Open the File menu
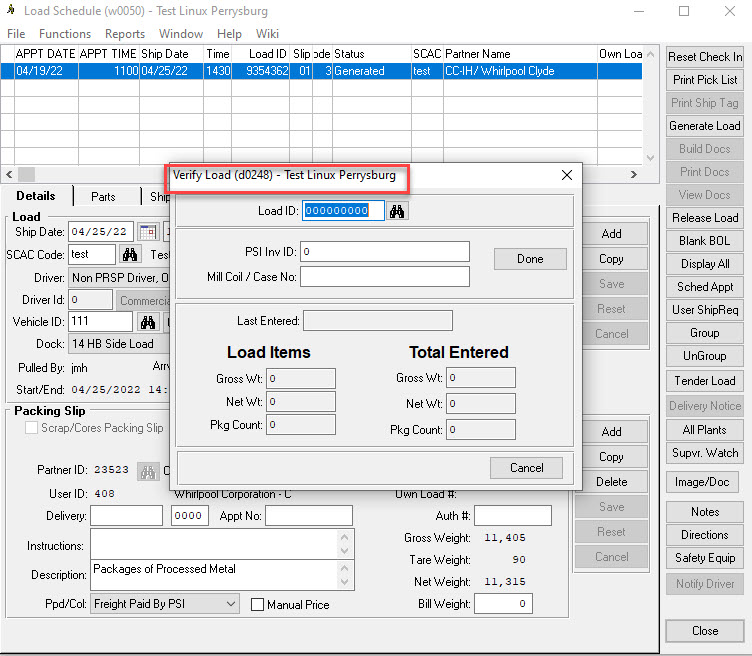This screenshot has height=656, width=752. [x=16, y=34]
